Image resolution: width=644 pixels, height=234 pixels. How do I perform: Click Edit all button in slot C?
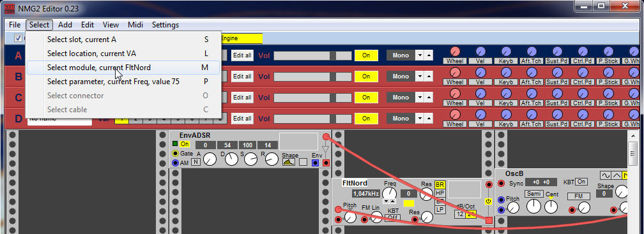click(x=242, y=98)
